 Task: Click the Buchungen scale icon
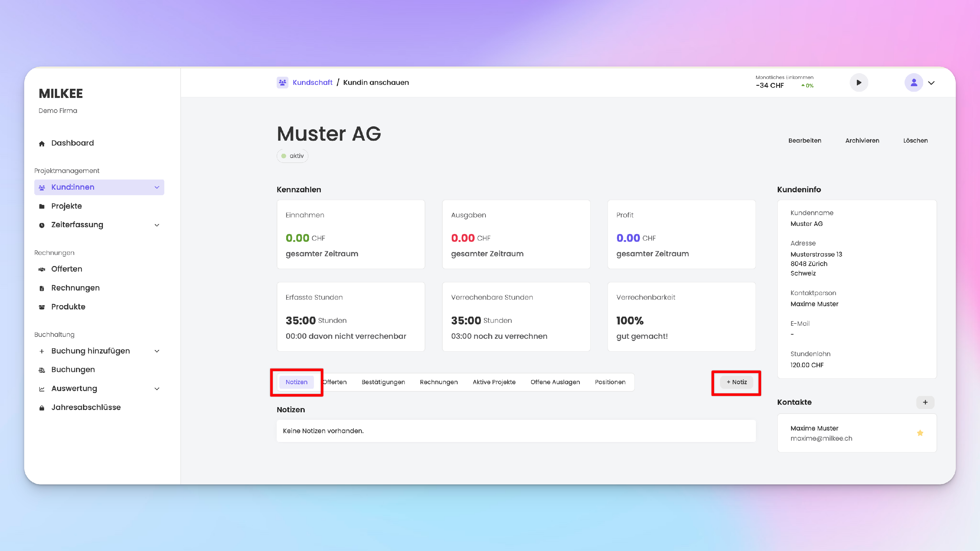pyautogui.click(x=42, y=370)
